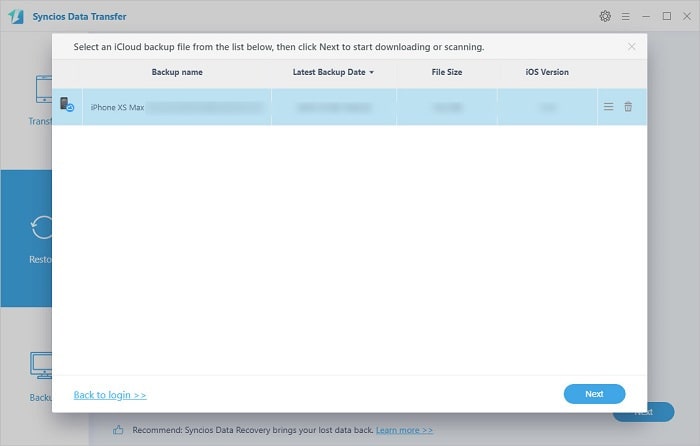Open the settings gear in title bar
700x446 pixels.
point(605,16)
